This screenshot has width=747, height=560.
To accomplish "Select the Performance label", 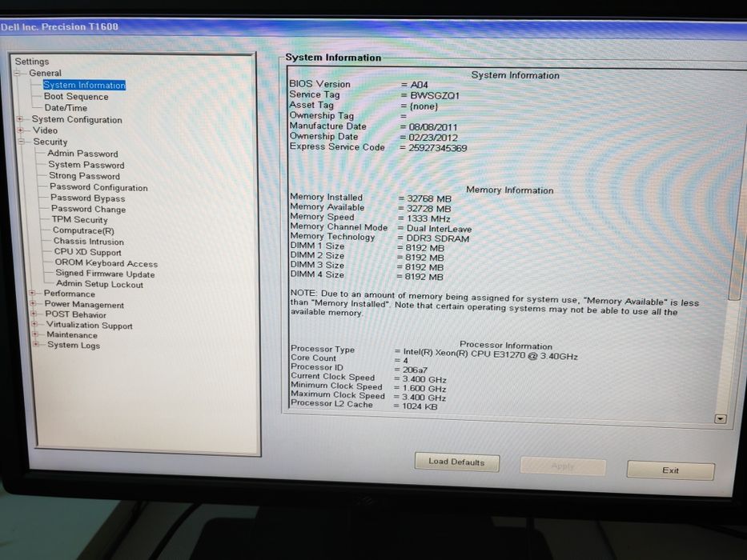I will [x=70, y=294].
